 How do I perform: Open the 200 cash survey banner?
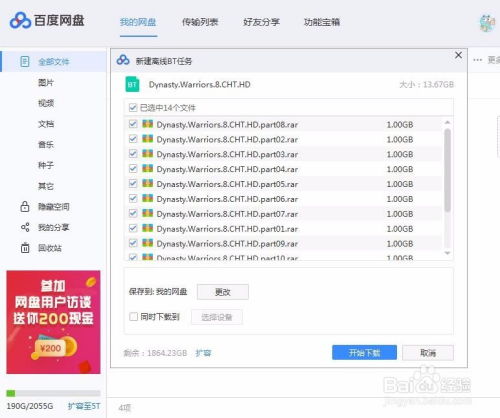[x=53, y=322]
